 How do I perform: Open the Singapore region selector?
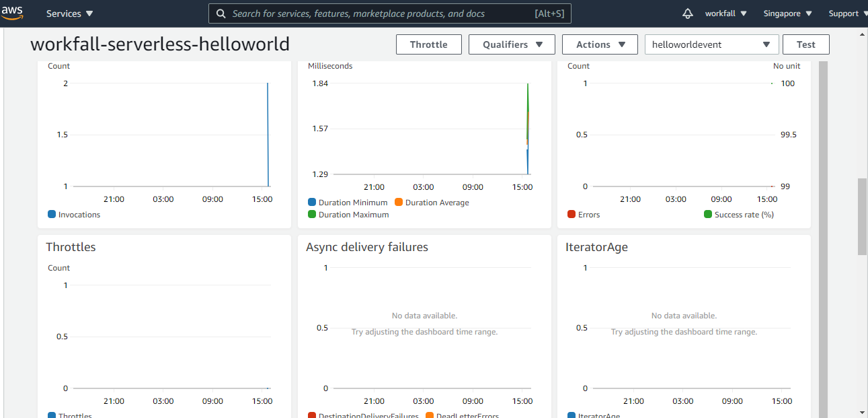[x=787, y=13]
